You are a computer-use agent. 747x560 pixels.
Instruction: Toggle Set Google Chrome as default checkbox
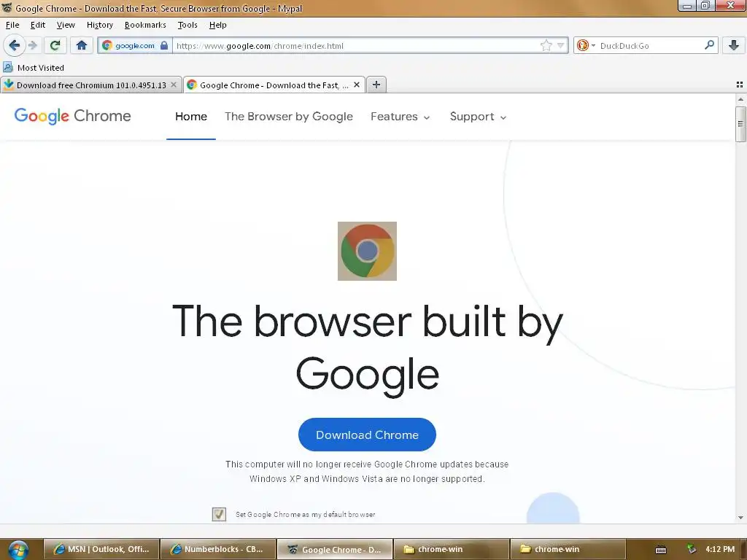219,514
